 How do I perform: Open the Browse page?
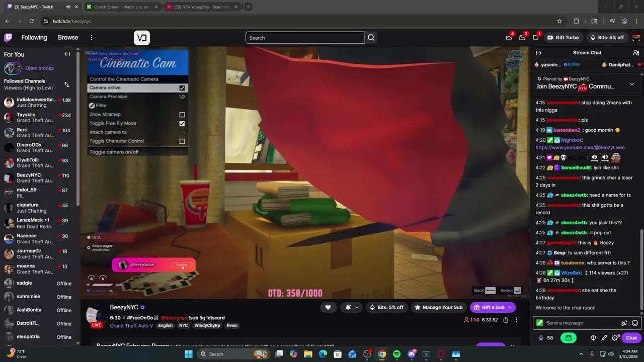(68, 38)
